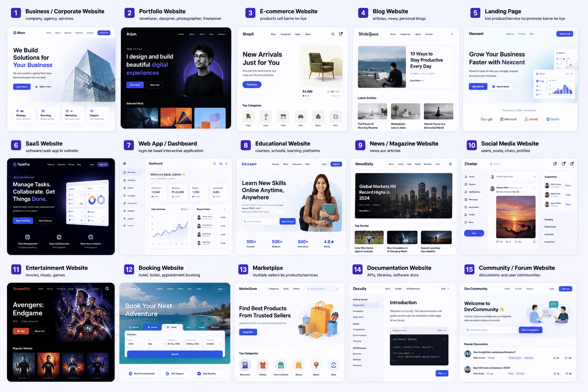Click the Explore Courses button in EduLearn
This screenshot has width=588, height=392.
(x=287, y=221)
